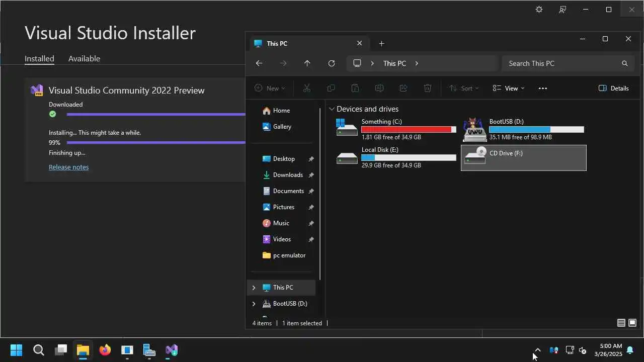This screenshot has width=644, height=362.
Task: Click Visual Studio Installer taskbar icon
Action: point(172,350)
